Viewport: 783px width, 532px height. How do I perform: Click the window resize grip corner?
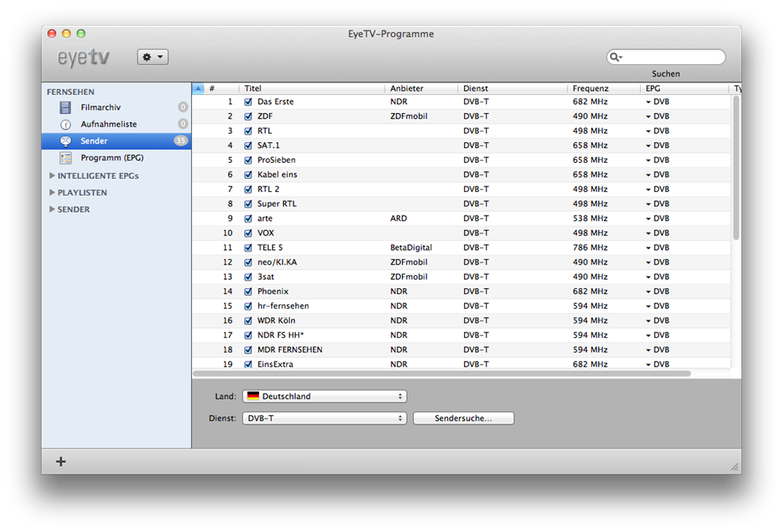click(735, 467)
